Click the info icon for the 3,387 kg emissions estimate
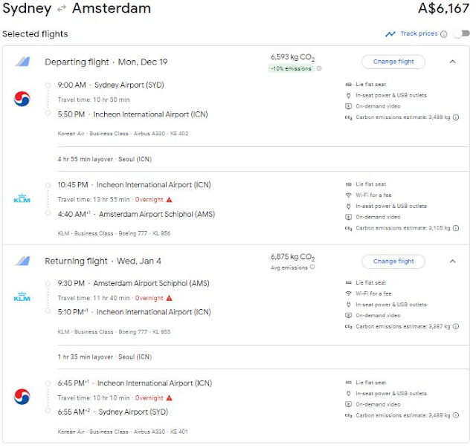This screenshot has height=448, width=476. [x=456, y=326]
